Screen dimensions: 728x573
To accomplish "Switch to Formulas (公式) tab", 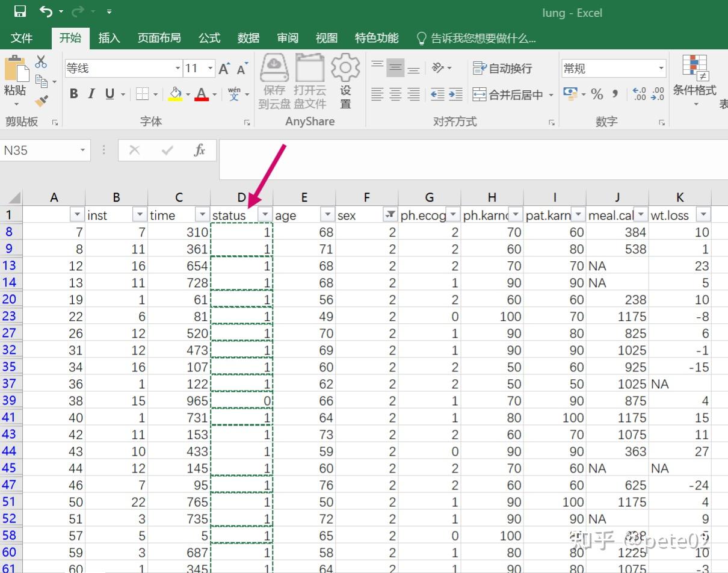I will (x=209, y=38).
